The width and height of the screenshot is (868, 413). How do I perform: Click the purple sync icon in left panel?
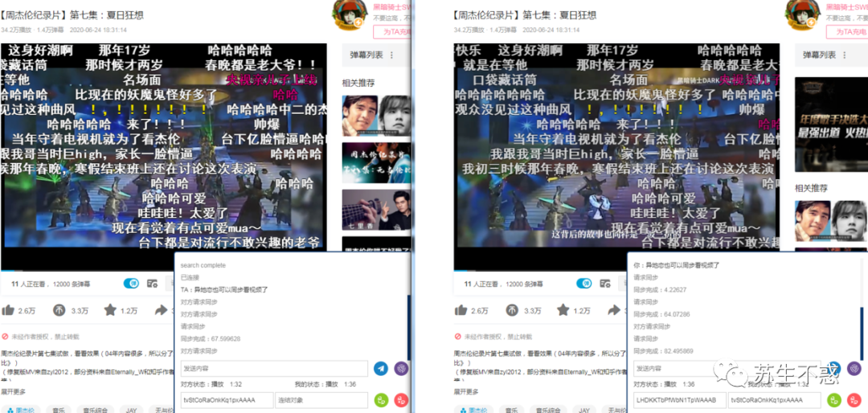coord(401,368)
